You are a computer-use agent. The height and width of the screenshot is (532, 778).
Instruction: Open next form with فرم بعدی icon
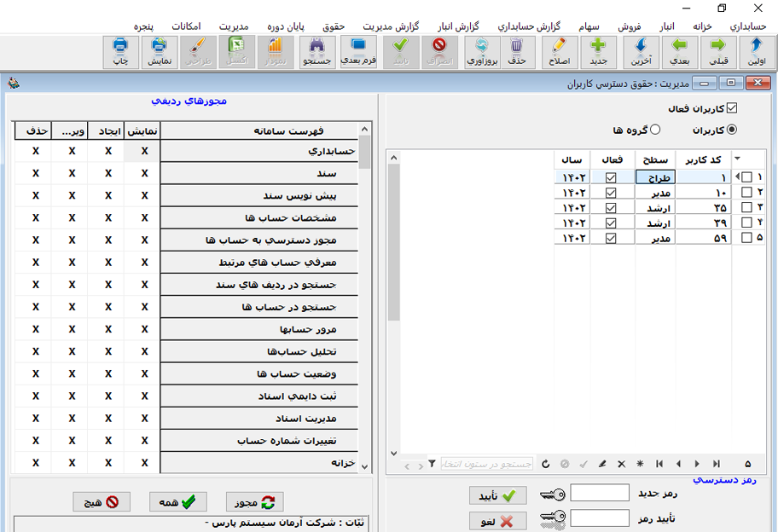[358, 51]
